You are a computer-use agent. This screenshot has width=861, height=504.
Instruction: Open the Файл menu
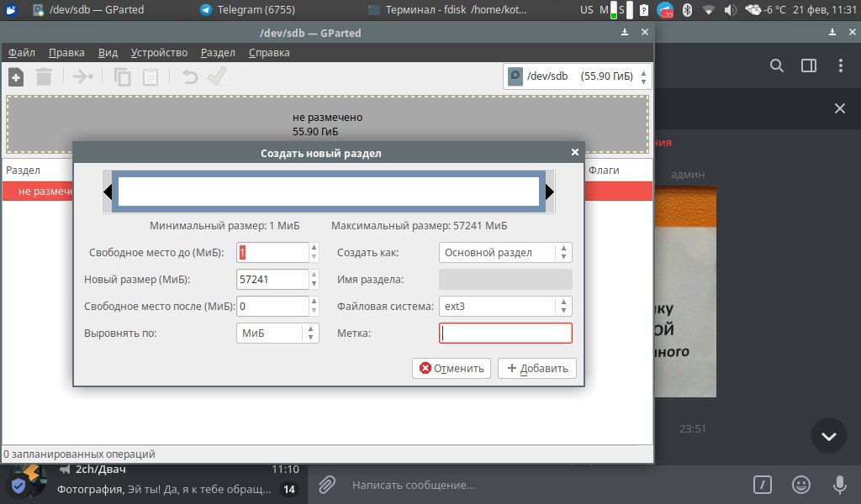[x=21, y=53]
